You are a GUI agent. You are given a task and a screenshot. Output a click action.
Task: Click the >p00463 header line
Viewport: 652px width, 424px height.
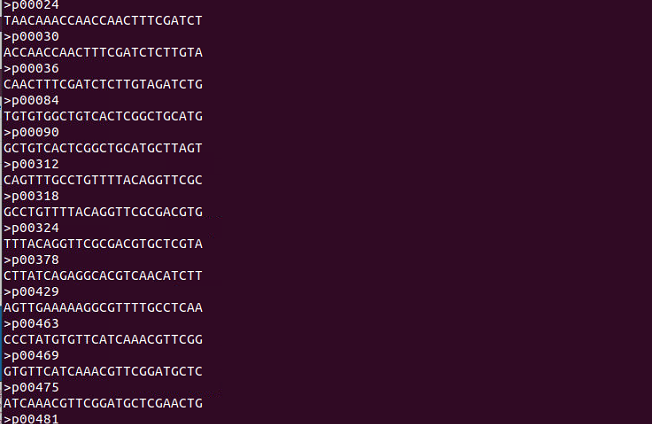click(x=31, y=324)
